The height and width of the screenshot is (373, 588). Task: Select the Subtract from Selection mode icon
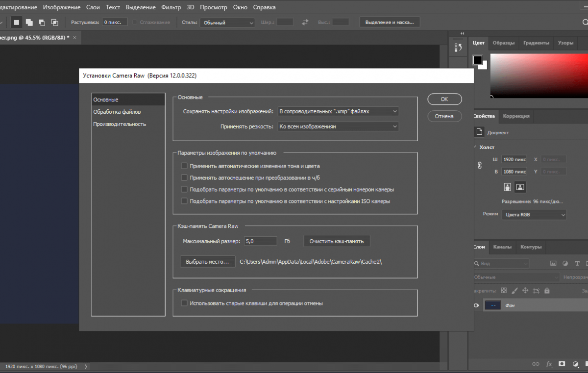pos(42,22)
